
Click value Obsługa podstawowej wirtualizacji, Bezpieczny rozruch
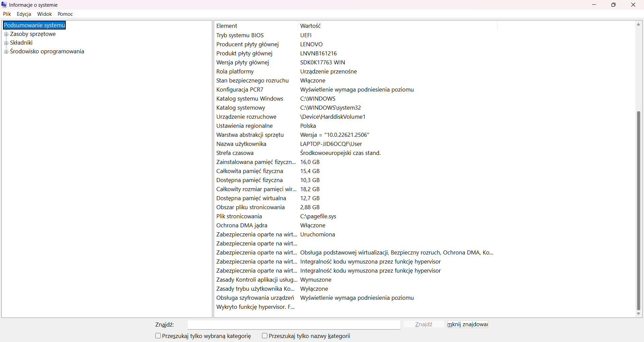click(397, 252)
